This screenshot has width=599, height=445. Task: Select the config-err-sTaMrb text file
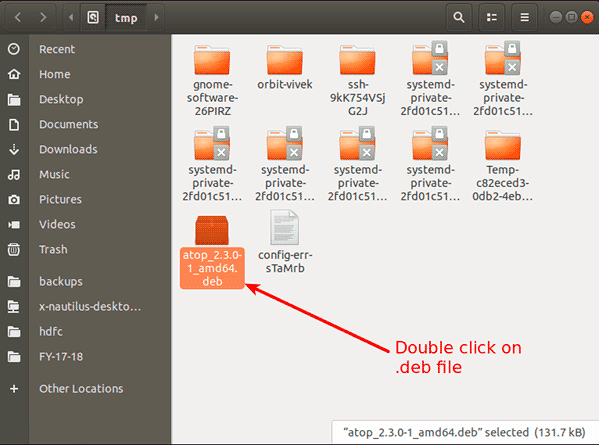(285, 242)
